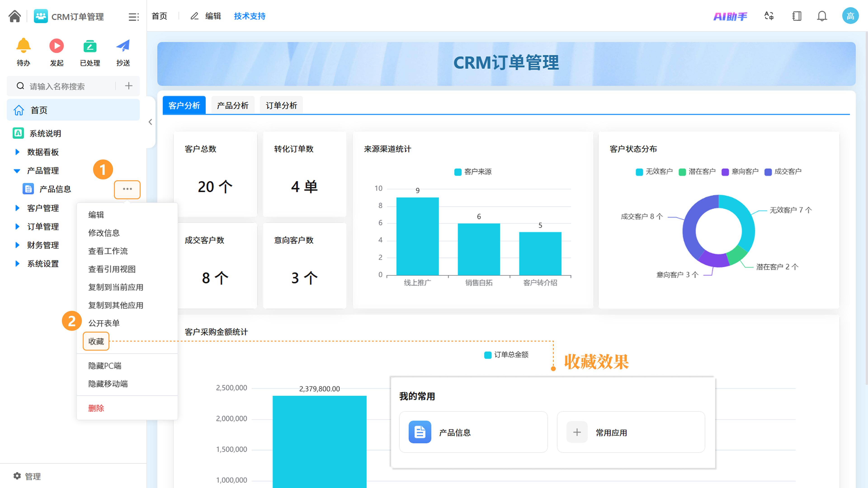Expand the 系统设置 tree node

tap(17, 263)
